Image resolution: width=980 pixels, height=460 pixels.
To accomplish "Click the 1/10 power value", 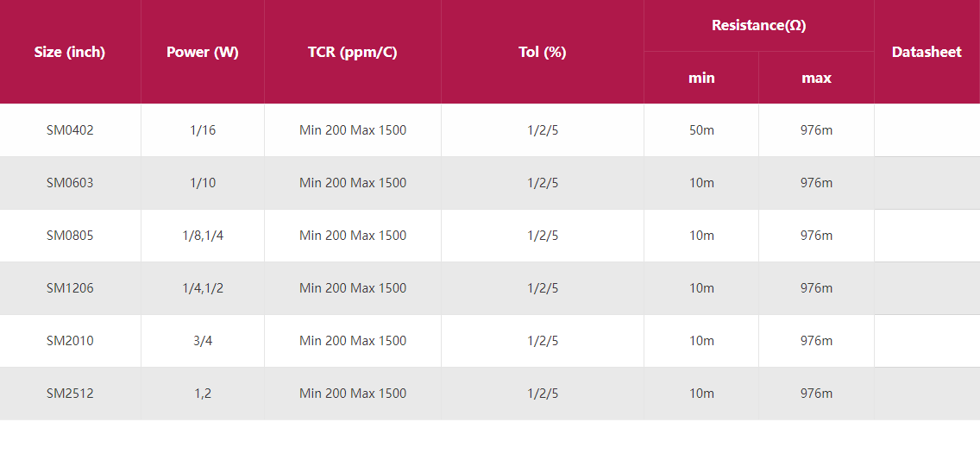I will [x=203, y=183].
